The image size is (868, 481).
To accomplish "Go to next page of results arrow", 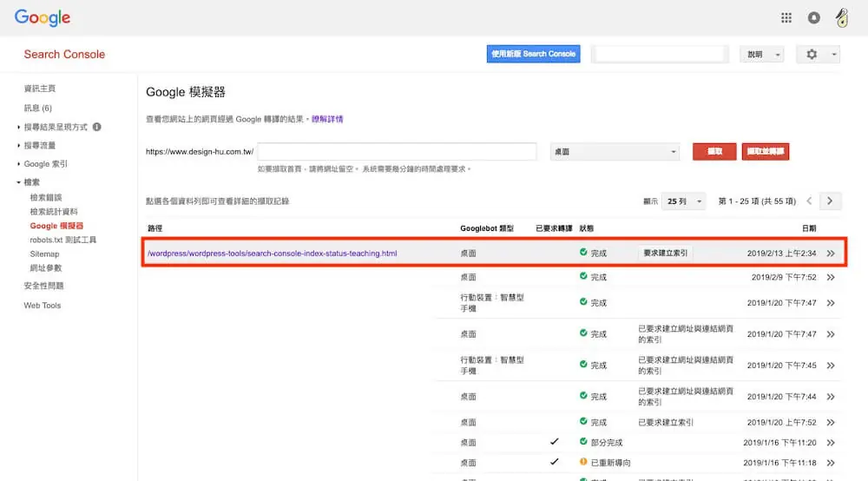I will coord(830,201).
